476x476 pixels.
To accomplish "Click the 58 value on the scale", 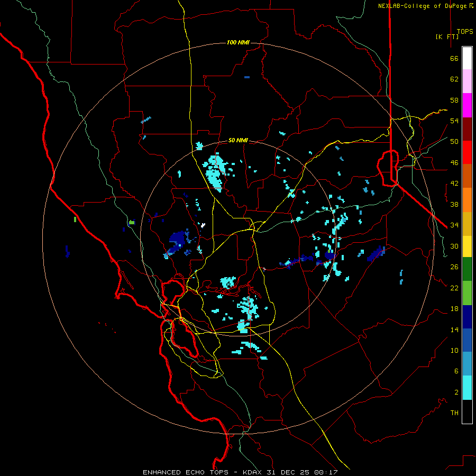I will (454, 100).
